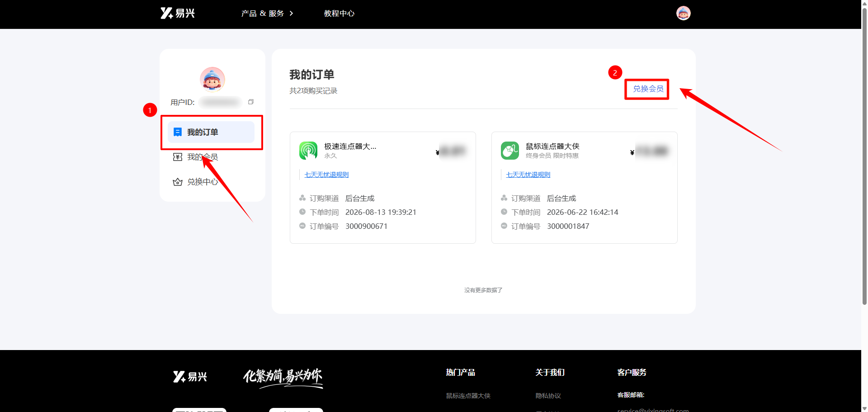Open 教程中心 in the top navigation
The width and height of the screenshot is (868, 412).
pyautogui.click(x=339, y=14)
